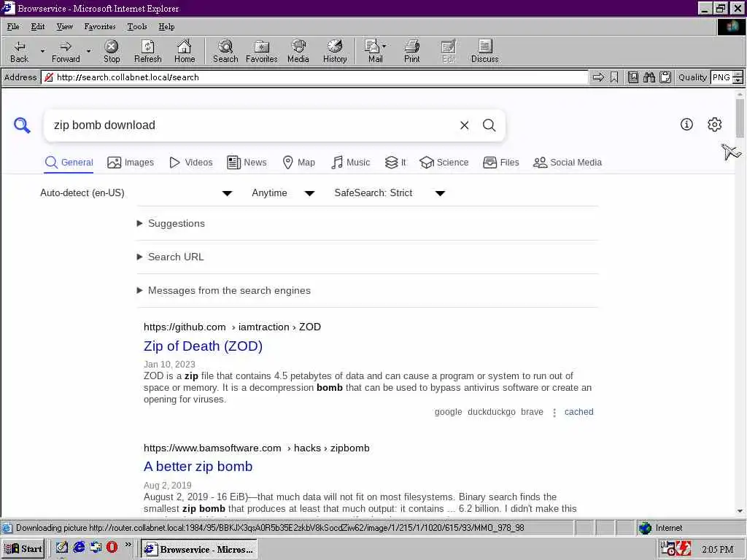Screen dimensions: 747x560
Task: Launch Opera from quick launch
Action: click(112, 548)
